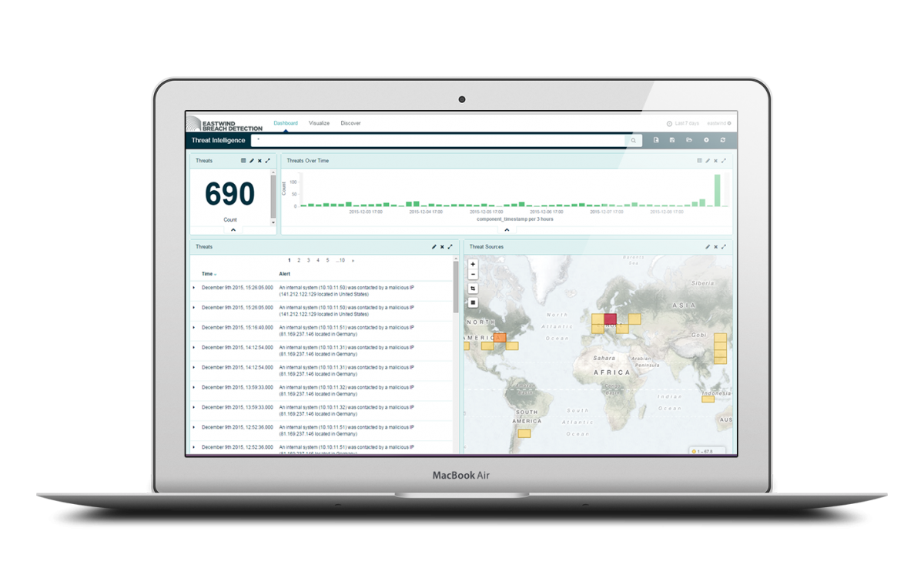Select the yellow square in South America
The image size is (924, 588).
coord(524,433)
